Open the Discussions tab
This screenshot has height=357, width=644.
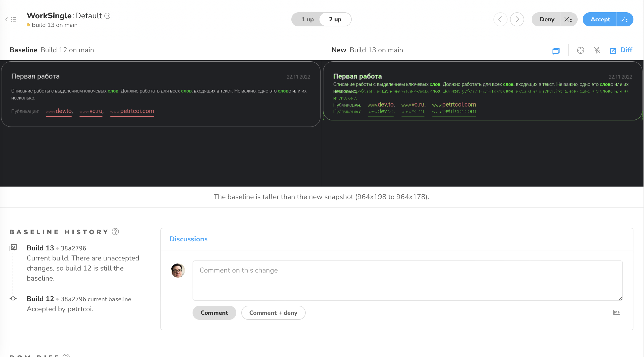coord(188,239)
